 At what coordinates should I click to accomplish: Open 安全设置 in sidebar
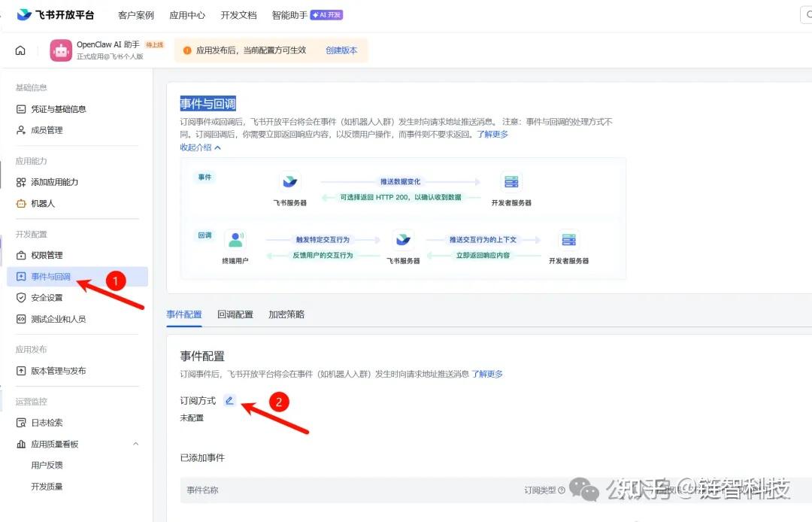click(x=77, y=298)
